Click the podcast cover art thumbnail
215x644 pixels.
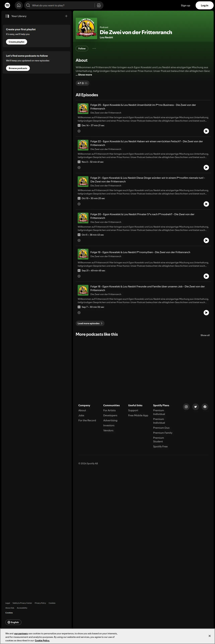86,28
